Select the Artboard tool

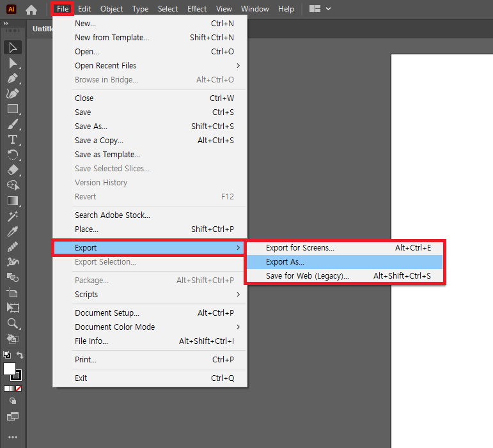coord(13,293)
